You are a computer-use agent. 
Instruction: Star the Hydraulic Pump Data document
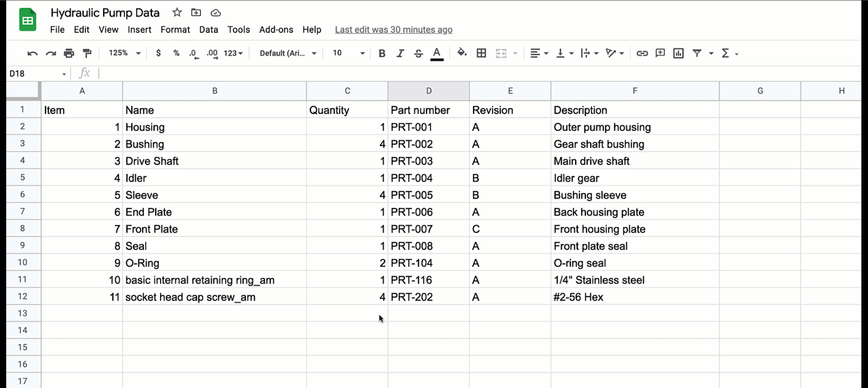coord(177,12)
